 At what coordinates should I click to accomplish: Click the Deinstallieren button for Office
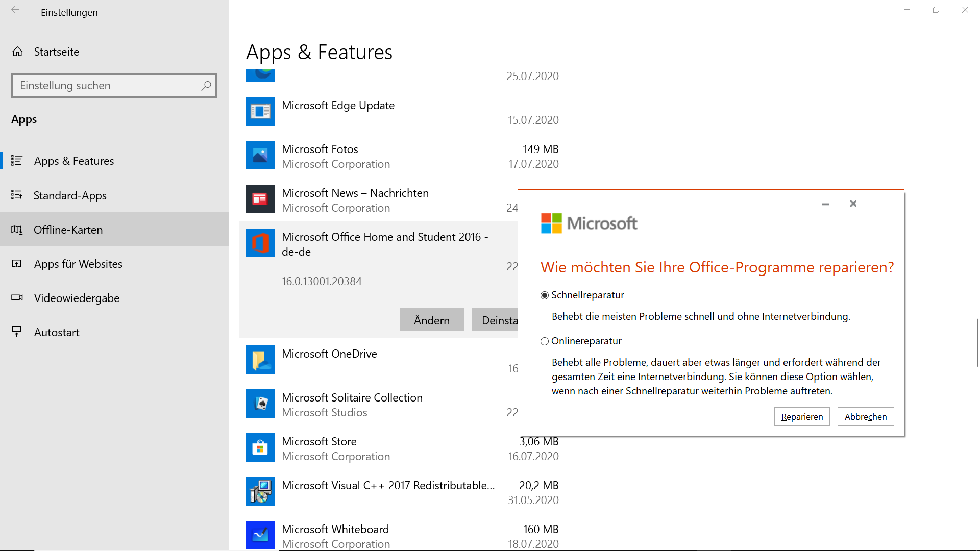pos(495,320)
